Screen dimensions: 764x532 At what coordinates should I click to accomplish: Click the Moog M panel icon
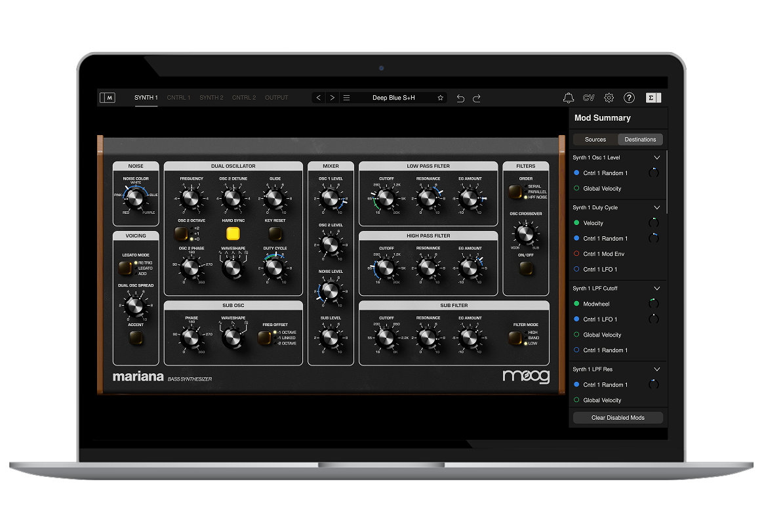pos(107,98)
